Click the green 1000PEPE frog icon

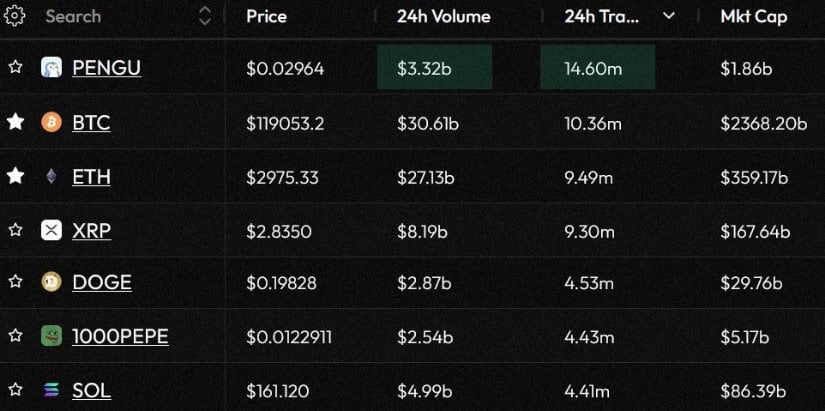pyautogui.click(x=51, y=336)
